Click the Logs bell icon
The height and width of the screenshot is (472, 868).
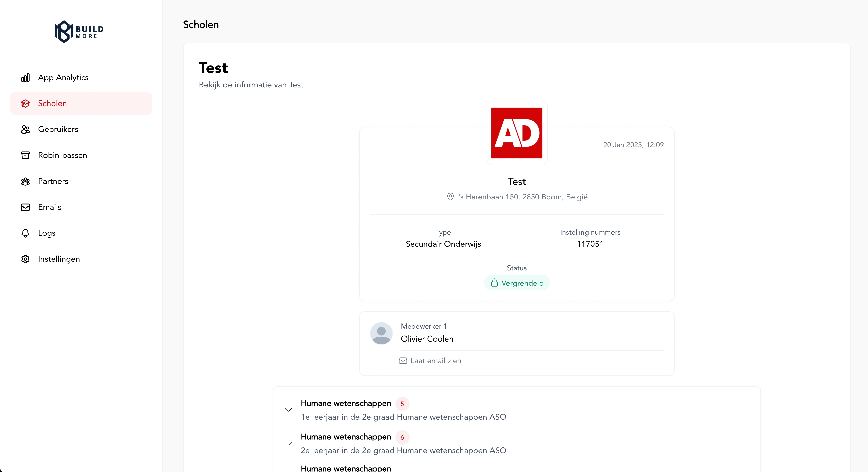click(25, 233)
